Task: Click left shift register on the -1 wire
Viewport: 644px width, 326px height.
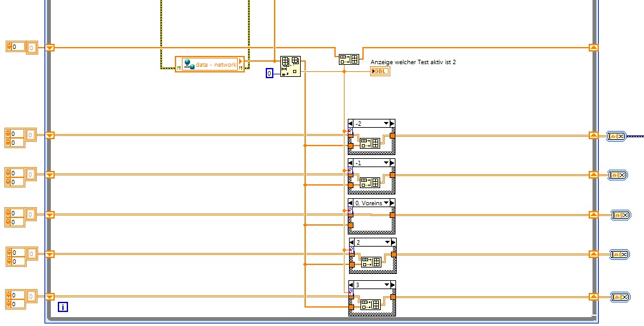Action: 50,175
